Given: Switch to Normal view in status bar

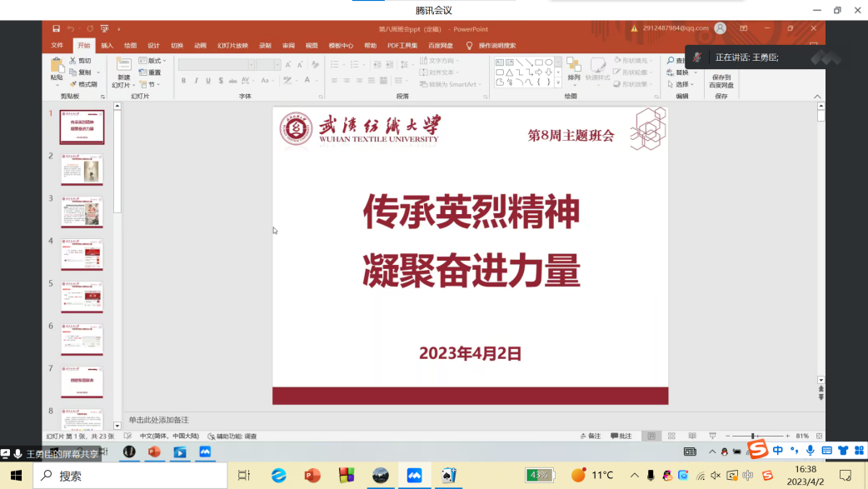Looking at the screenshot, I should (x=650, y=437).
